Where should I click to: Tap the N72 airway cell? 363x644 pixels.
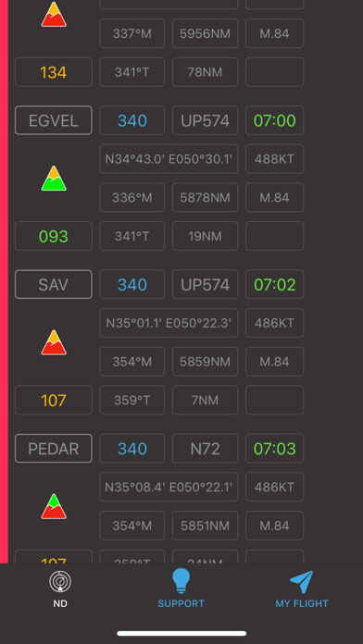206,448
